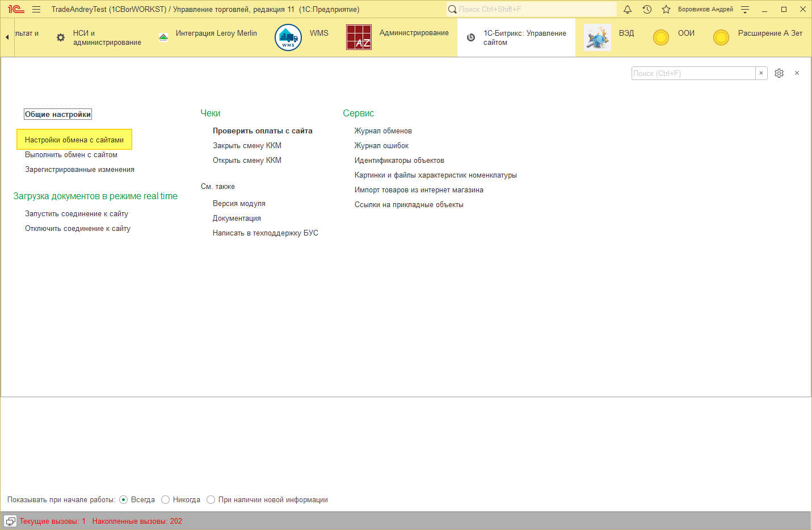812x530 pixels.
Task: Select the Никогда radio button
Action: pyautogui.click(x=166, y=500)
